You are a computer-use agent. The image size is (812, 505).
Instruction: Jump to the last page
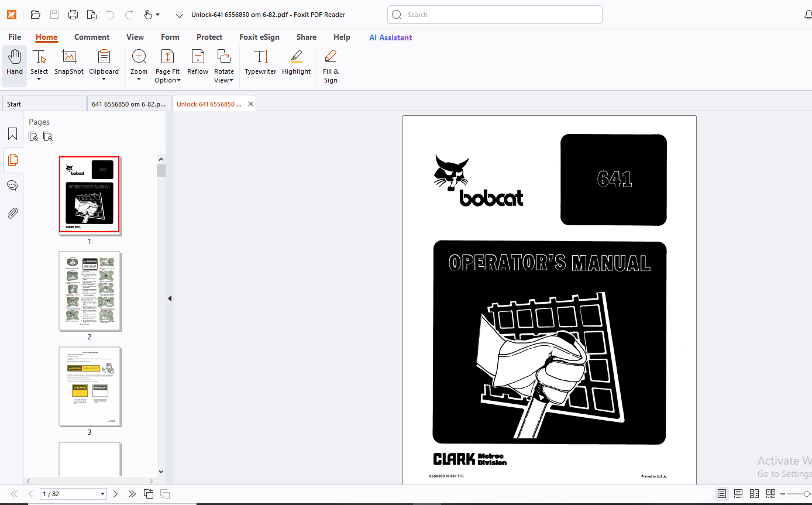(x=132, y=494)
